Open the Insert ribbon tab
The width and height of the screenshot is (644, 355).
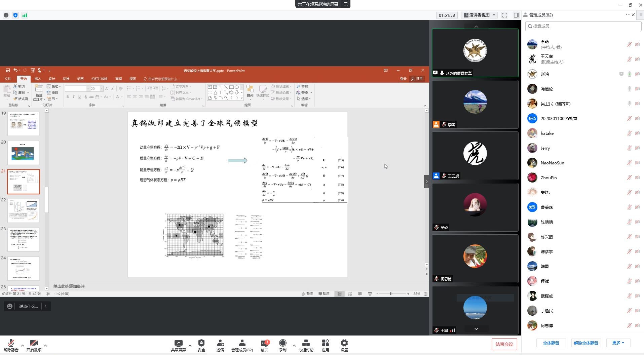38,79
